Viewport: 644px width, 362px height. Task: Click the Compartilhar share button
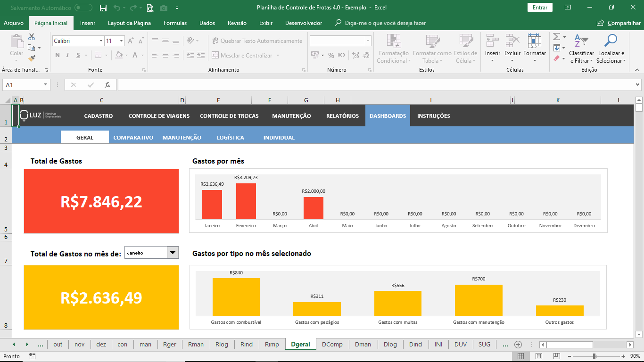[x=619, y=23]
